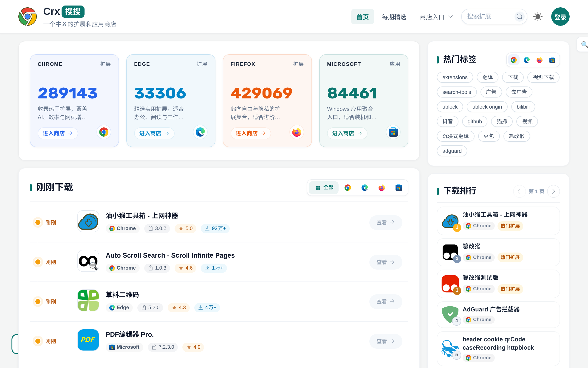Click 进入商店 in FIREFOX card
The width and height of the screenshot is (588, 368).
point(251,133)
